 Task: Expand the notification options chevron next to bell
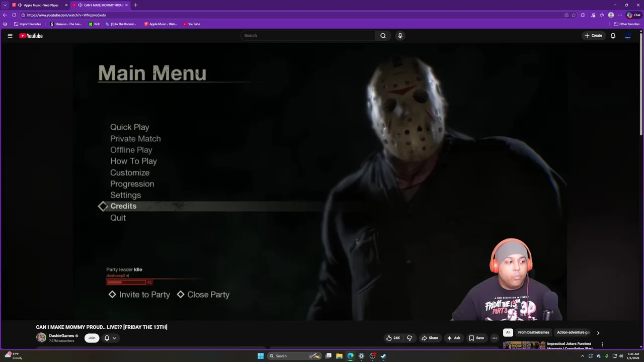point(114,338)
